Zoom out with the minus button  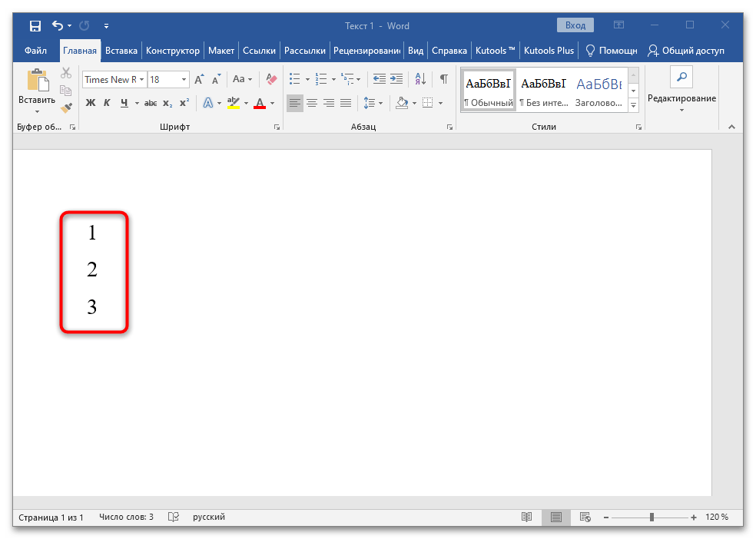coord(606,518)
